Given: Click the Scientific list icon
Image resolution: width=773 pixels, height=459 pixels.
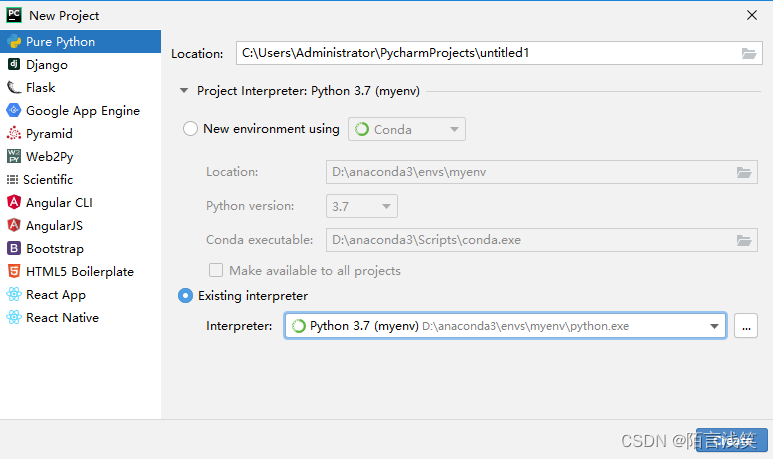Looking at the screenshot, I should pyautogui.click(x=12, y=179).
